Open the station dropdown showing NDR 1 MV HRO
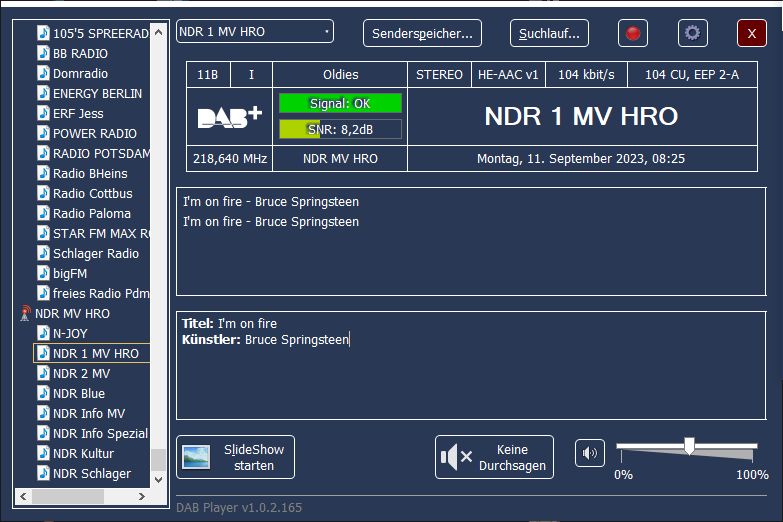 [x=255, y=32]
